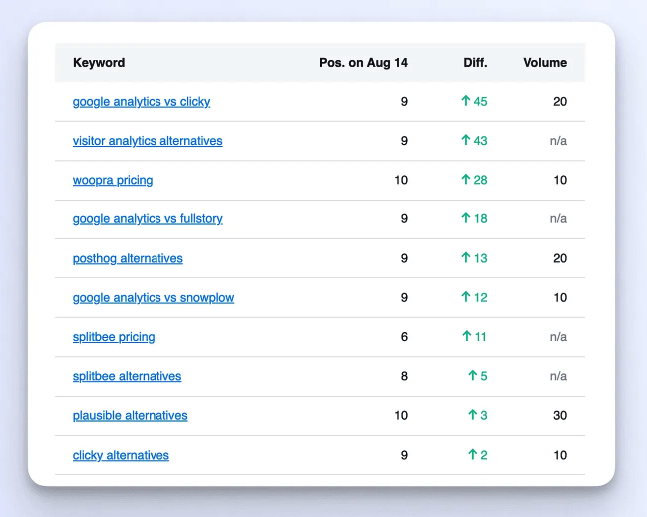647x517 pixels.
Task: Select the 'plausible alternatives' keyword link
Action: pyautogui.click(x=130, y=415)
